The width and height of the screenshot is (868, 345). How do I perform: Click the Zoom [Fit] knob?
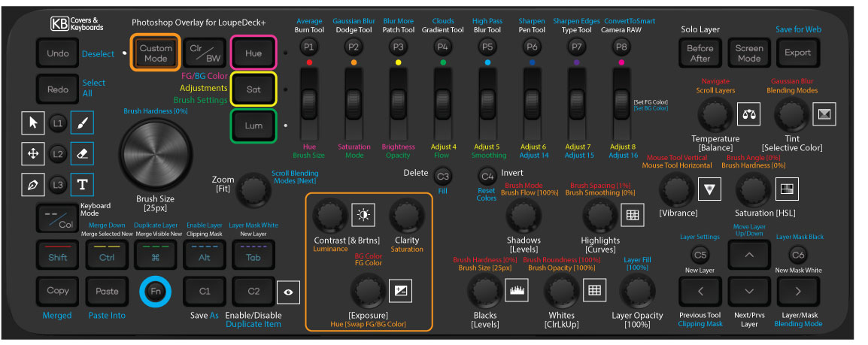(x=253, y=189)
